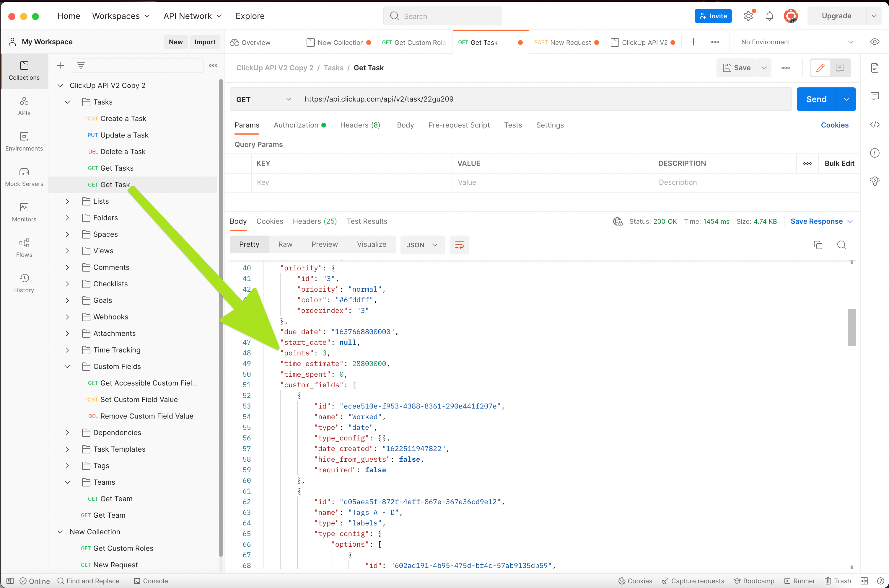889x588 pixels.
Task: Open the Test Results tab
Action: click(x=367, y=221)
